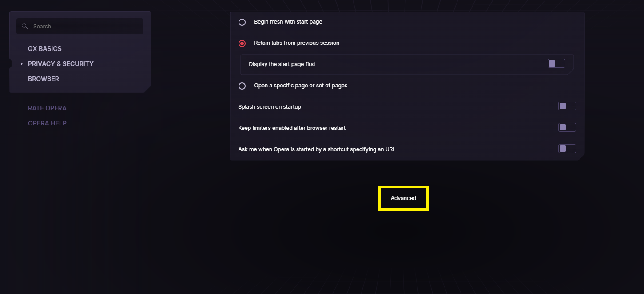Focus the settings Search input field
Screen dimensions: 644x294
coord(80,26)
